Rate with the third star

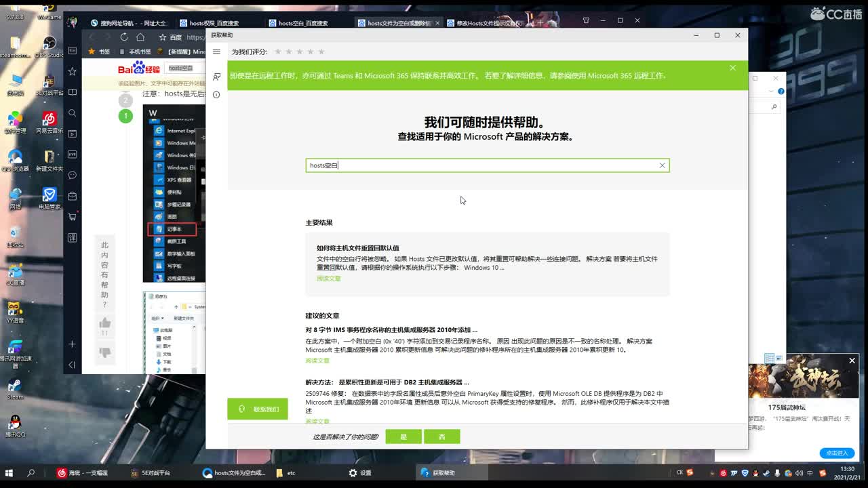click(x=300, y=52)
